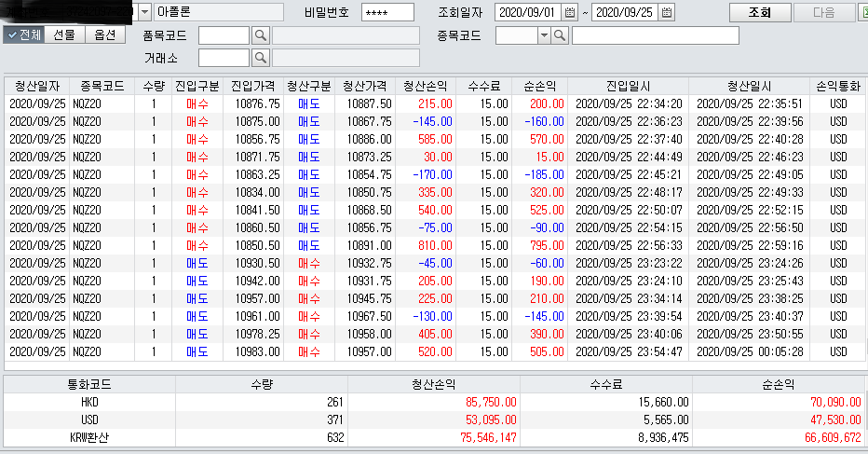Screen dimensions: 868x454
Task: Select the 선물 filter toggle
Action: pos(64,34)
